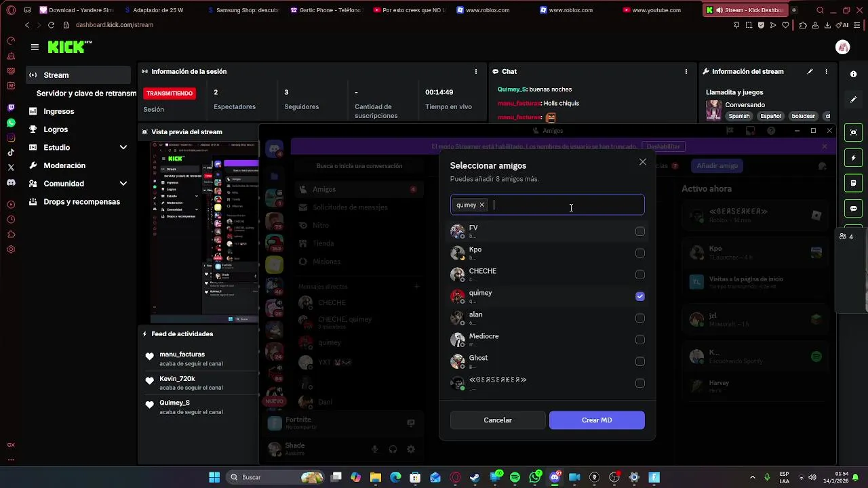This screenshot has height=488, width=868.
Task: Click the Crear MD button
Action: pos(597,420)
